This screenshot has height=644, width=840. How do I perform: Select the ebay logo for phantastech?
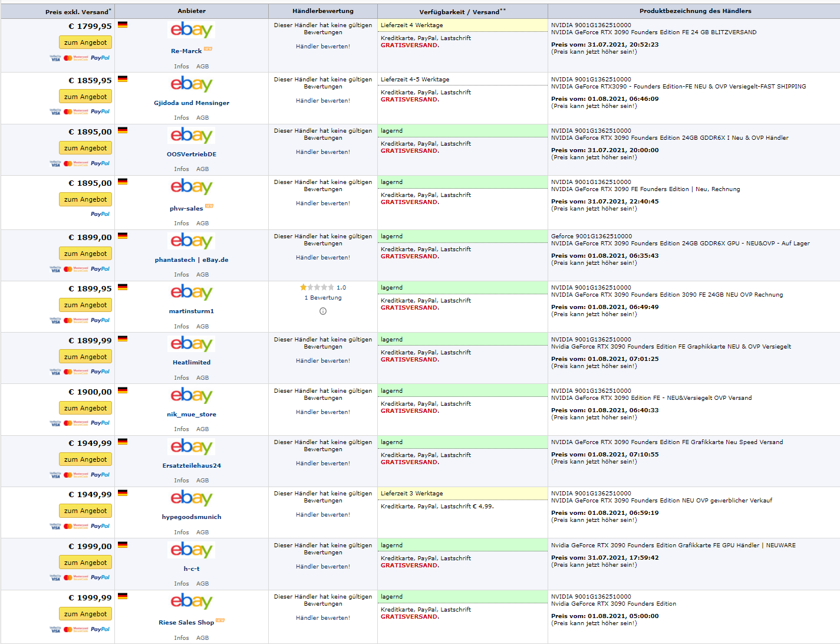point(192,241)
